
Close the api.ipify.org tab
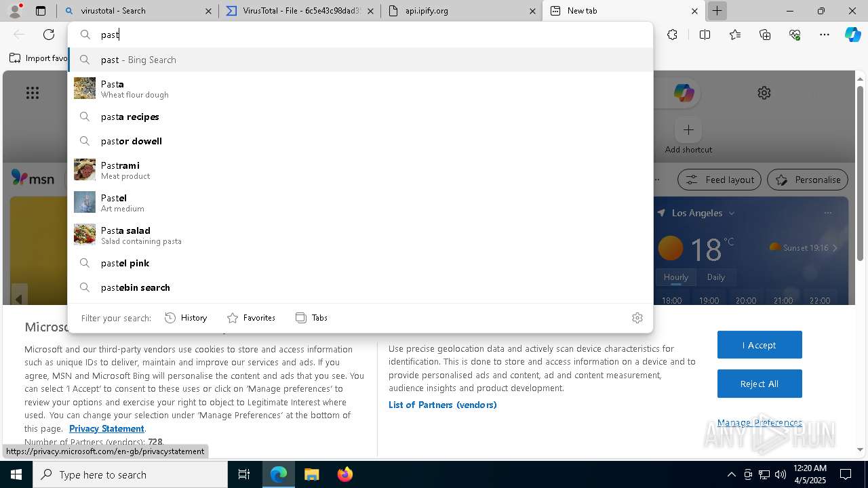point(532,11)
